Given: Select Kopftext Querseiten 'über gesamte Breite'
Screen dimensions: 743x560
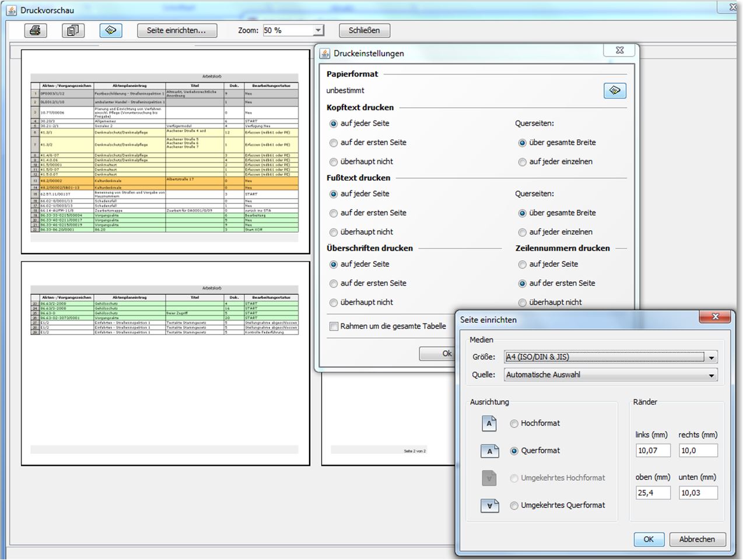Looking at the screenshot, I should coord(523,143).
